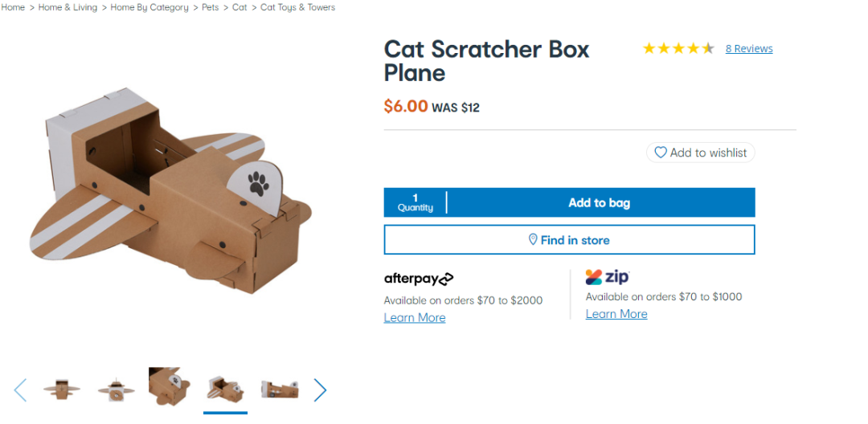
Task: Open the Quantity selector
Action: point(416,203)
